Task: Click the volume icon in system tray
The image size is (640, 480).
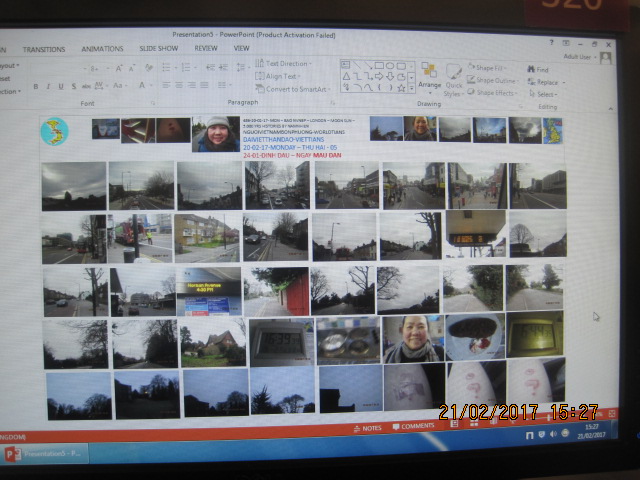Action: [x=553, y=434]
